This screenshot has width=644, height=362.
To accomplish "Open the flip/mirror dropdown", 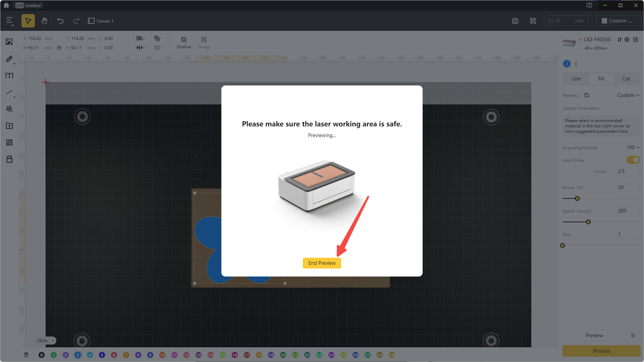I will tap(141, 48).
